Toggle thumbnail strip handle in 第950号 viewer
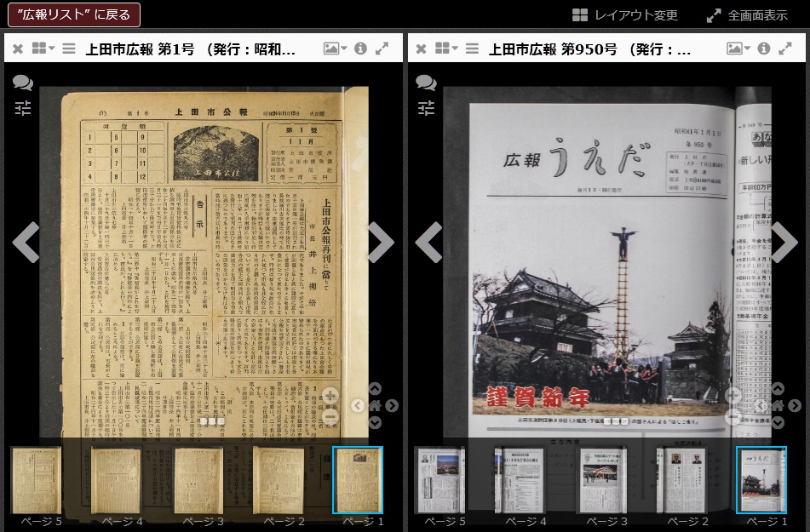 point(616,421)
